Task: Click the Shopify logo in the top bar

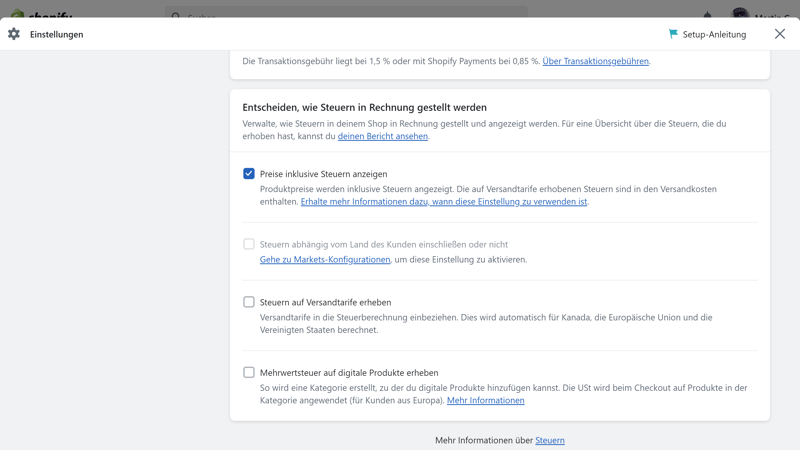Action: (40, 14)
